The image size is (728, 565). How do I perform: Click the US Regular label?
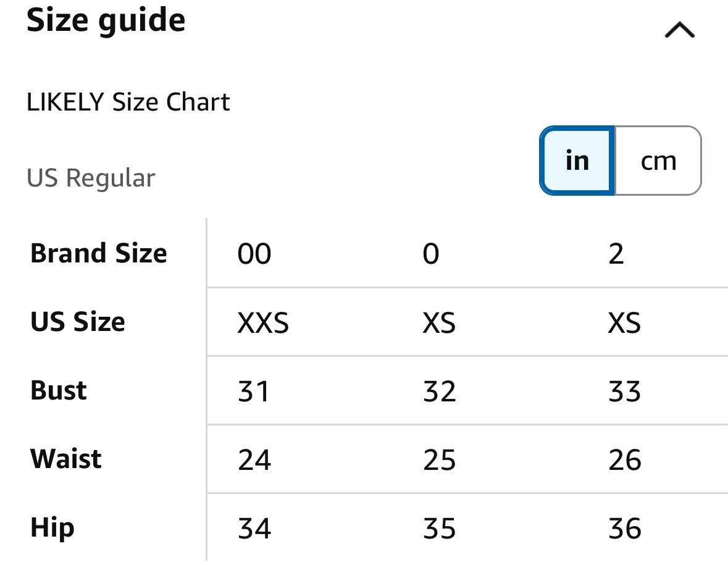point(91,178)
